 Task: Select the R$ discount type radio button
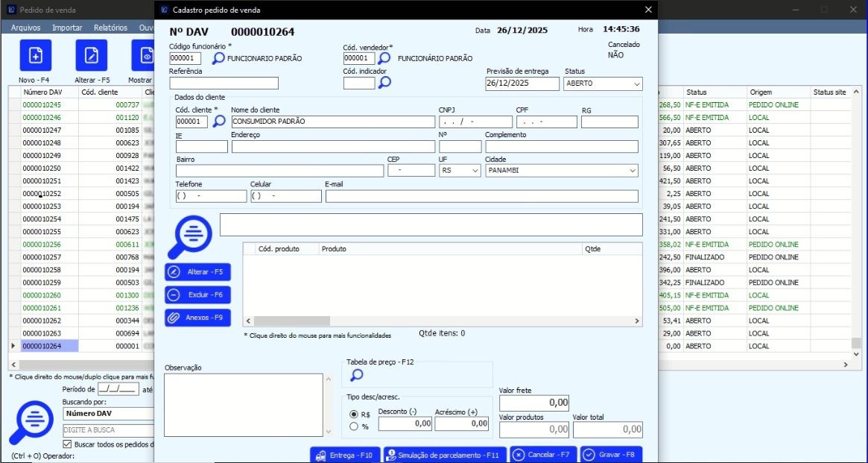[354, 414]
